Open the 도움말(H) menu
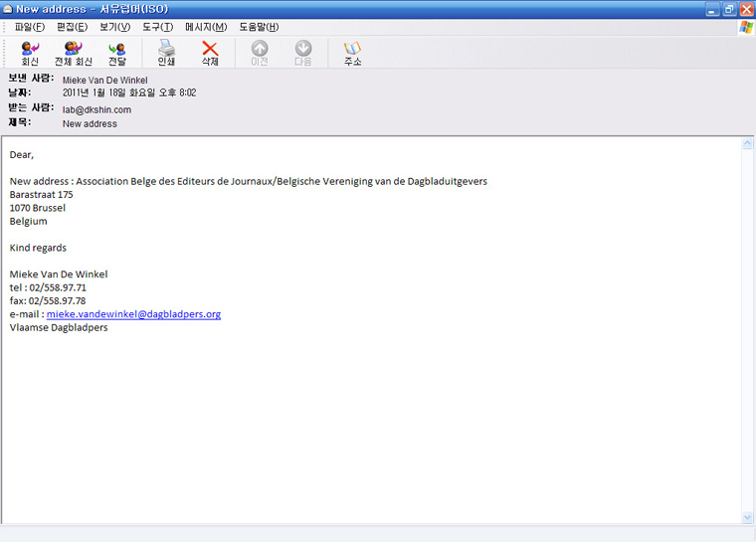The image size is (756, 542). (x=259, y=27)
